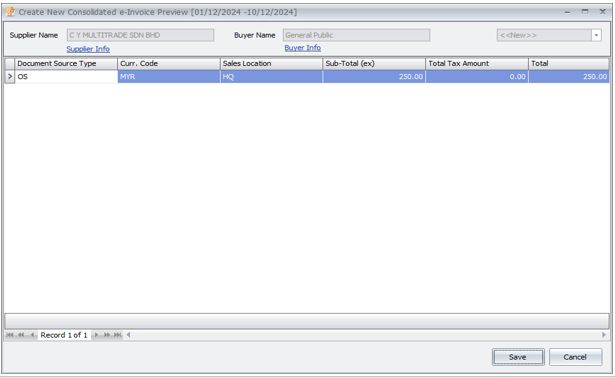Sort by Total Tax Amount column header
The height and width of the screenshot is (378, 615).
click(477, 64)
